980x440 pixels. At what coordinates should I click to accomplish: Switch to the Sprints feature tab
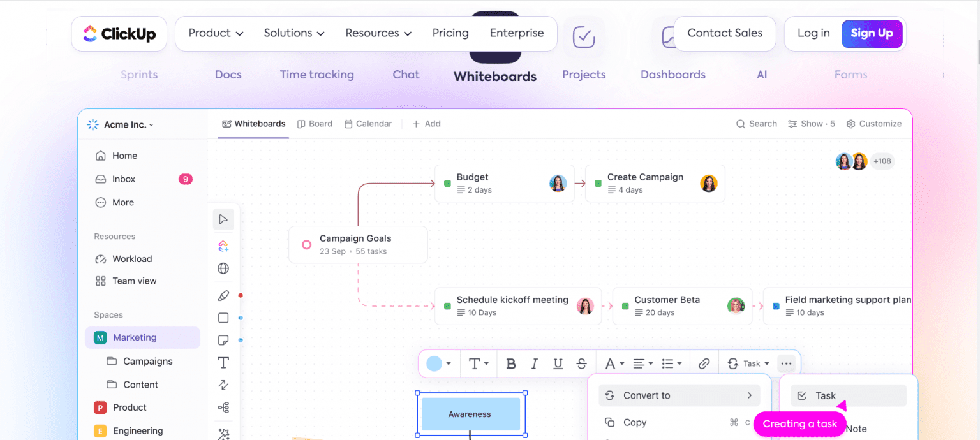click(x=139, y=75)
